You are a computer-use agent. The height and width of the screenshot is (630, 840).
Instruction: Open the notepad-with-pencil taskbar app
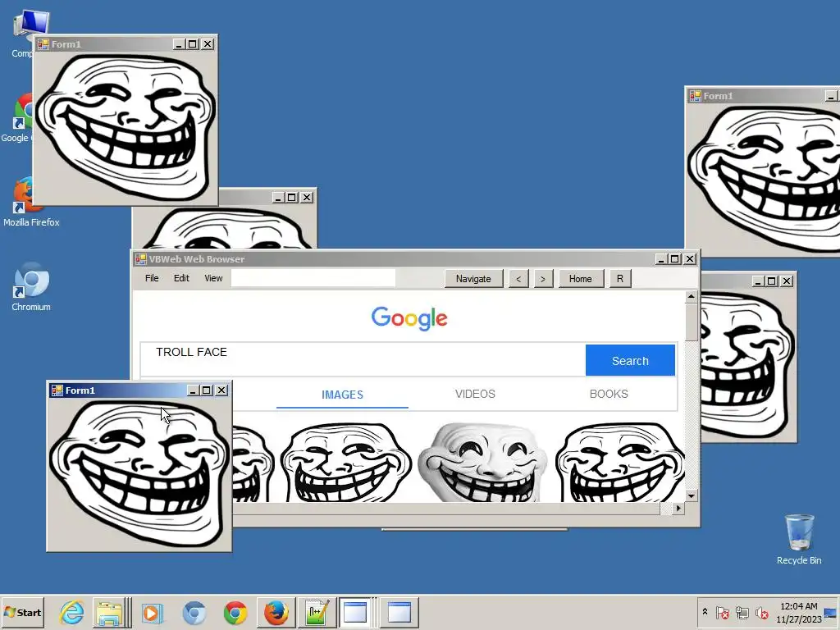coord(317,612)
